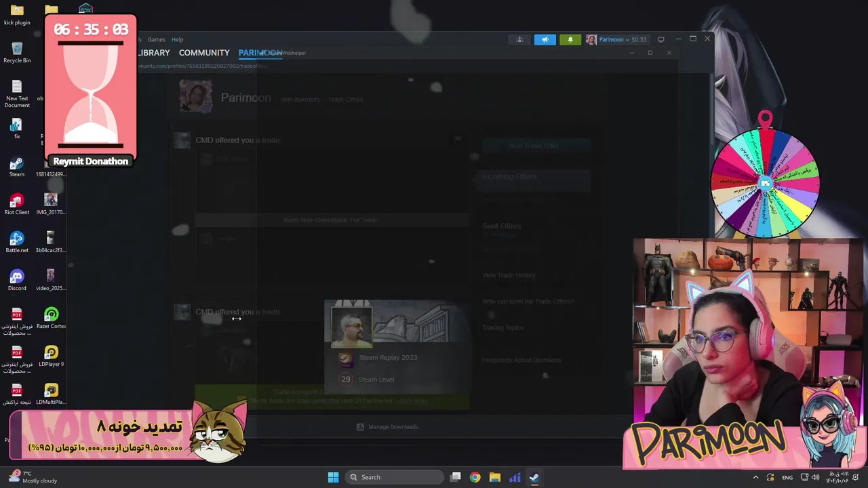The height and width of the screenshot is (488, 868).
Task: Click the Steam page URL address bar
Action: [203, 66]
